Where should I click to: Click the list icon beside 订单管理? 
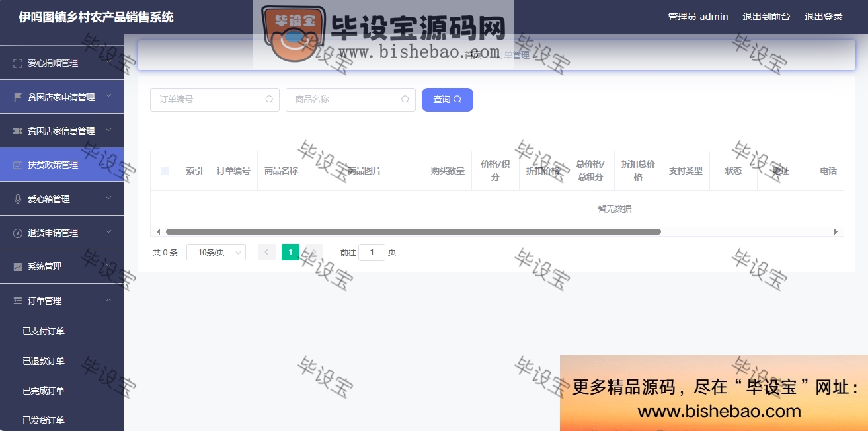[x=18, y=301]
